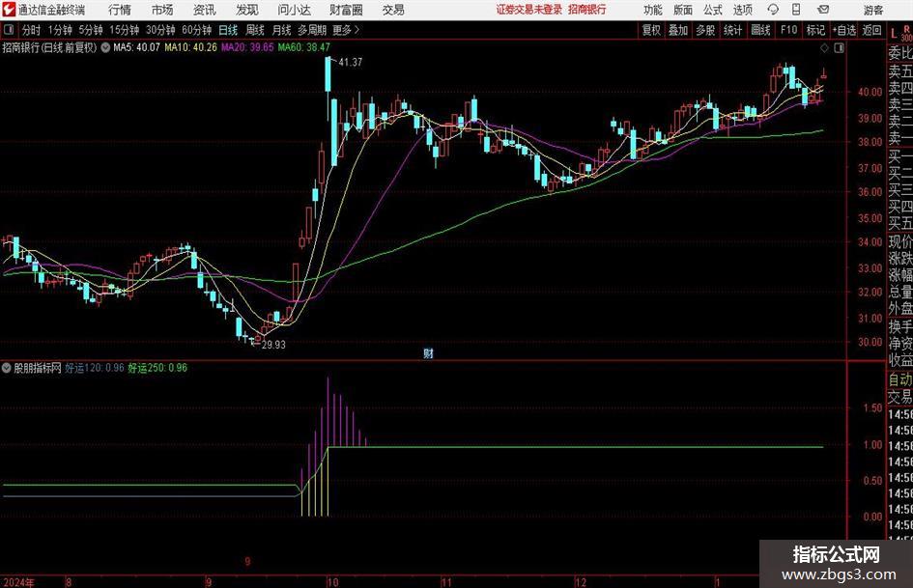Open the F10 company info

point(788,30)
